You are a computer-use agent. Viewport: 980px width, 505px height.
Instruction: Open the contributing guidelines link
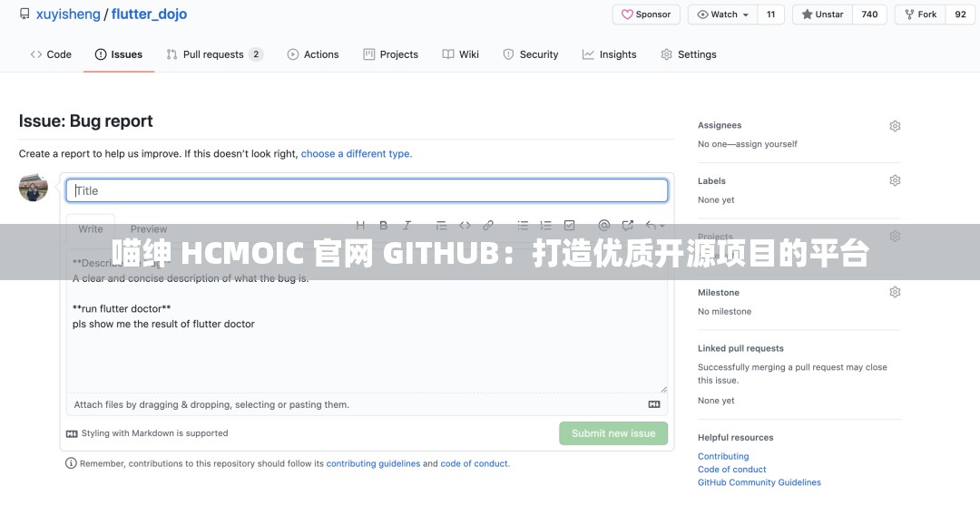(x=373, y=464)
